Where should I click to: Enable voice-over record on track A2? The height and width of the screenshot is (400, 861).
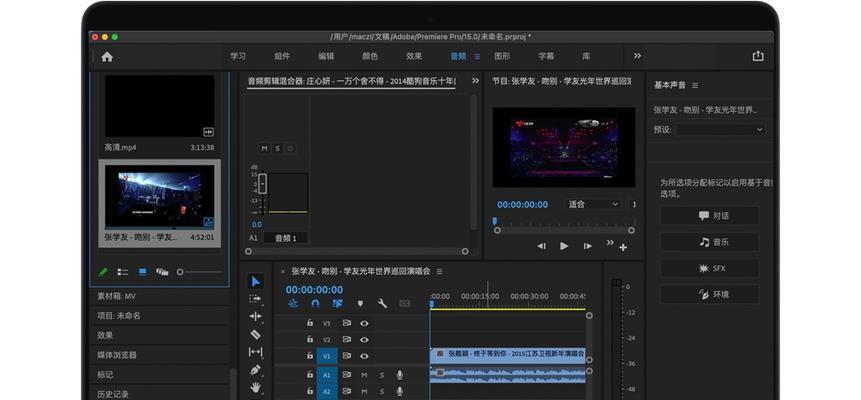399,391
